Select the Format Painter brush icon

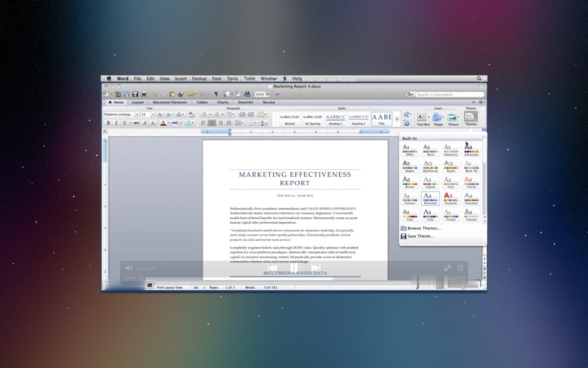(x=181, y=94)
